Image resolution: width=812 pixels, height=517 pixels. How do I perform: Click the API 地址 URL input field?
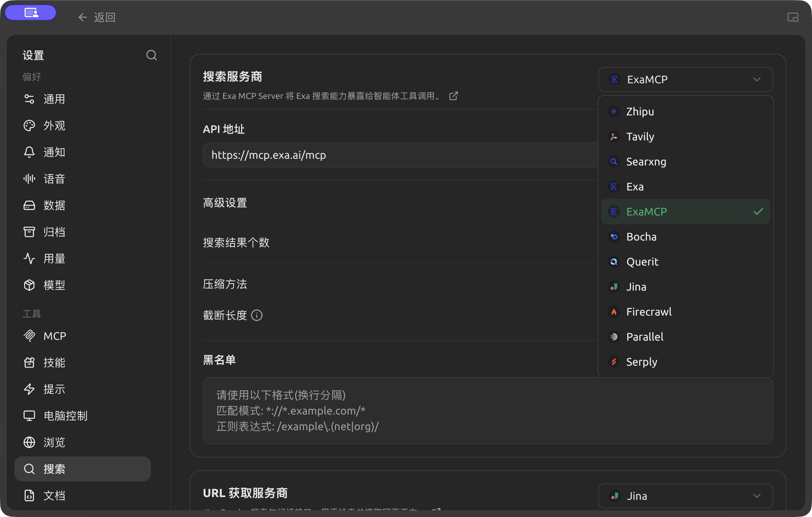(400, 155)
